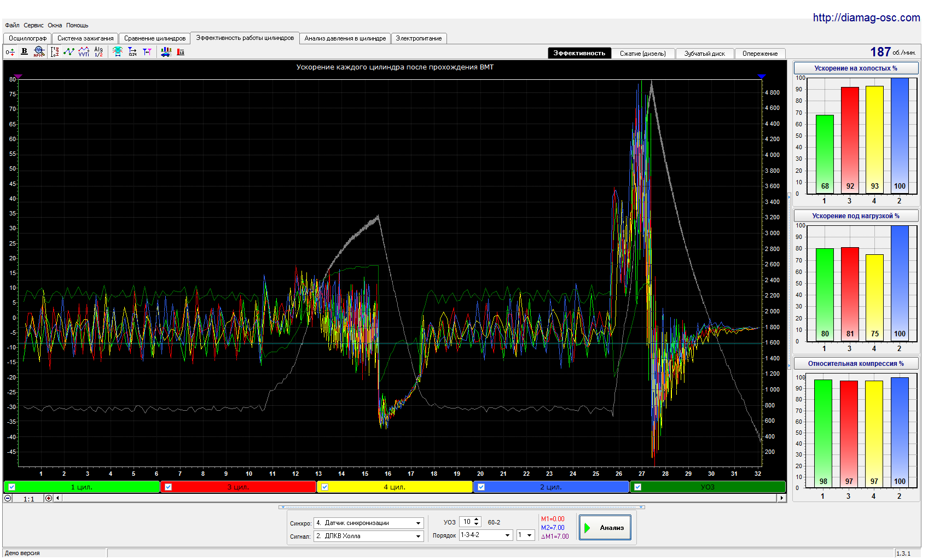Image resolution: width=928 pixels, height=560 pixels.
Task: Open the Анализ давления в цилиндре tab
Action: pos(345,38)
